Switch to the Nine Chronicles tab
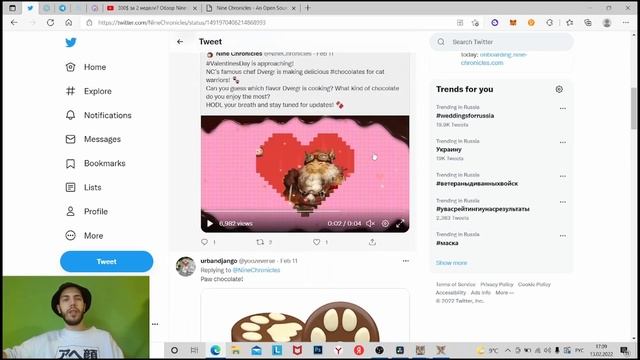This screenshot has height=360, width=640. [x=251, y=8]
